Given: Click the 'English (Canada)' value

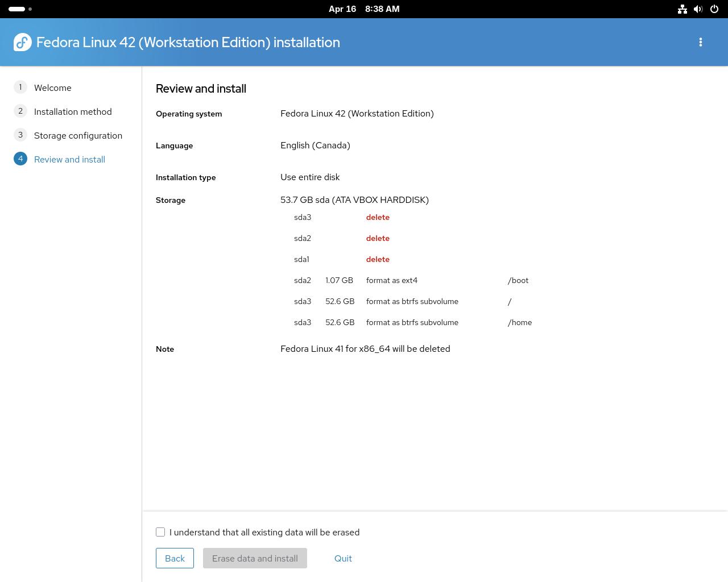Looking at the screenshot, I should pos(315,145).
